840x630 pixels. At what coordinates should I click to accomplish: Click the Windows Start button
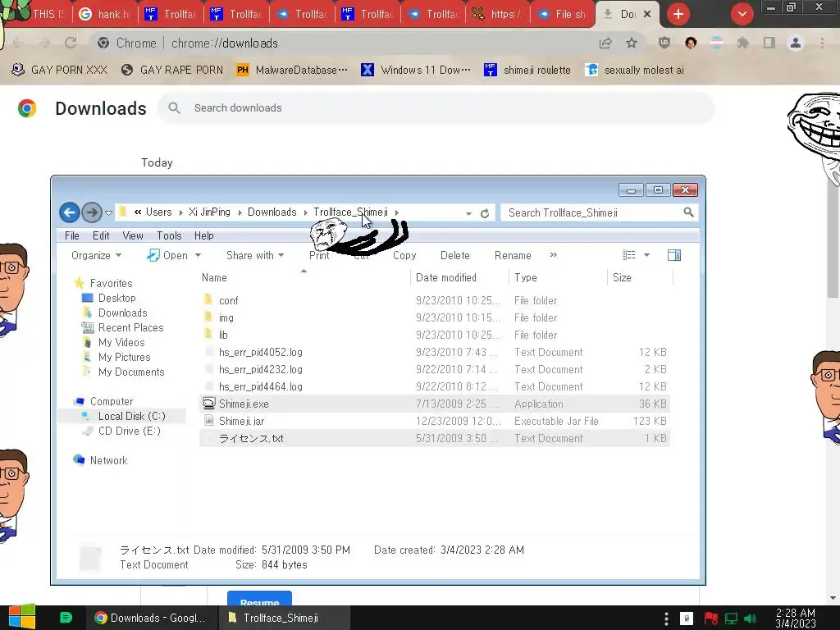click(21, 617)
